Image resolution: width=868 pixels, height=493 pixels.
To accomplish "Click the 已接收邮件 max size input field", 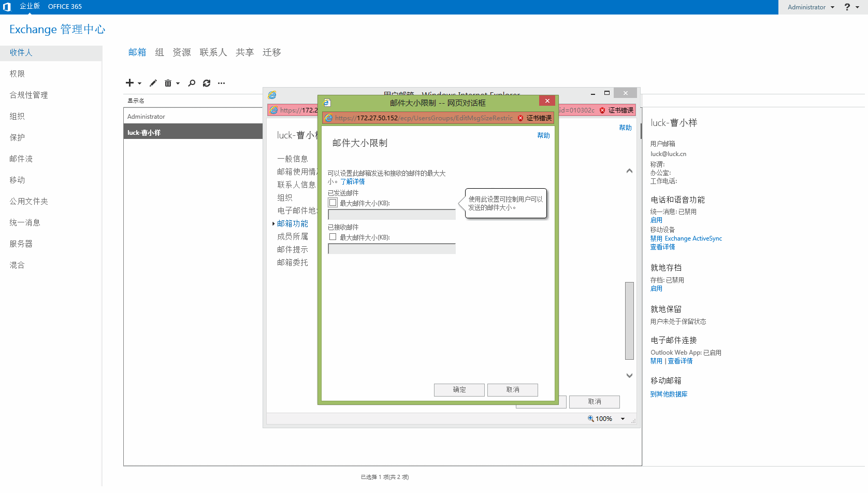I will click(x=392, y=249).
